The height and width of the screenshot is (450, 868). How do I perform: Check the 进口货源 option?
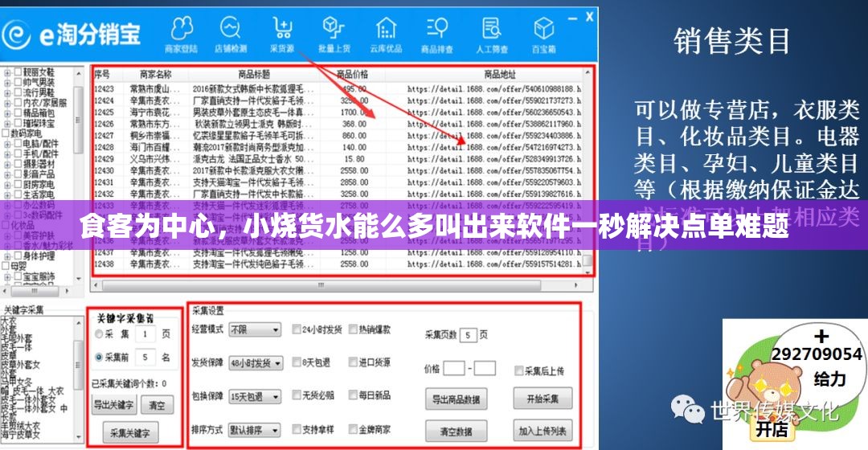point(353,362)
